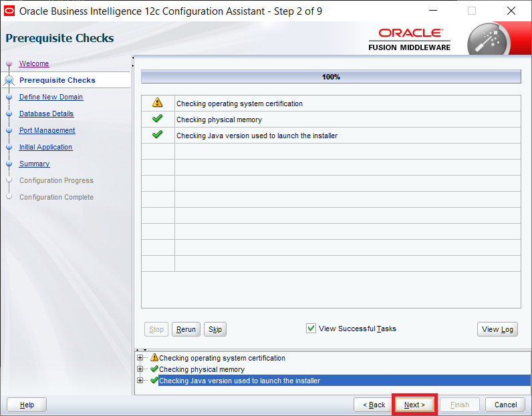The width and height of the screenshot is (532, 416).
Task: Click the splitter arrows above the tree panel
Action: [x=141, y=349]
